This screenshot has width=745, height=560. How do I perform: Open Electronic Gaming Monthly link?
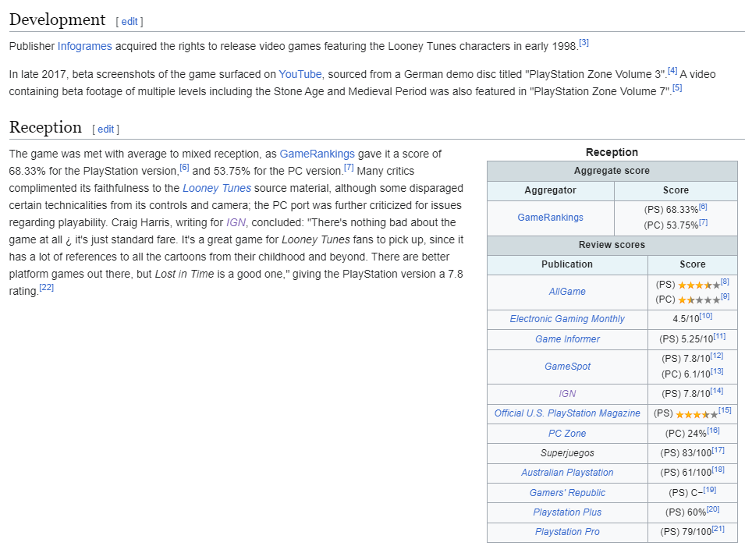tap(567, 319)
